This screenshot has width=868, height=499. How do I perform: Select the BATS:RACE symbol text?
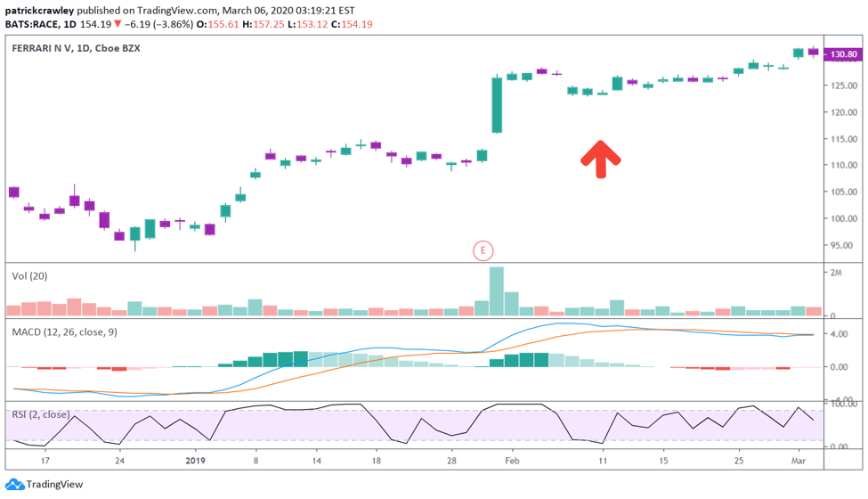pyautogui.click(x=32, y=24)
